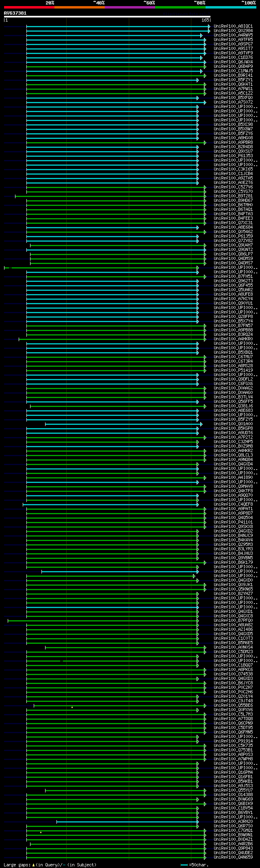Viewport: 260px width, 868px height.
Task: Open hit UniRef100_A5C1Z2
Action: point(233,93)
